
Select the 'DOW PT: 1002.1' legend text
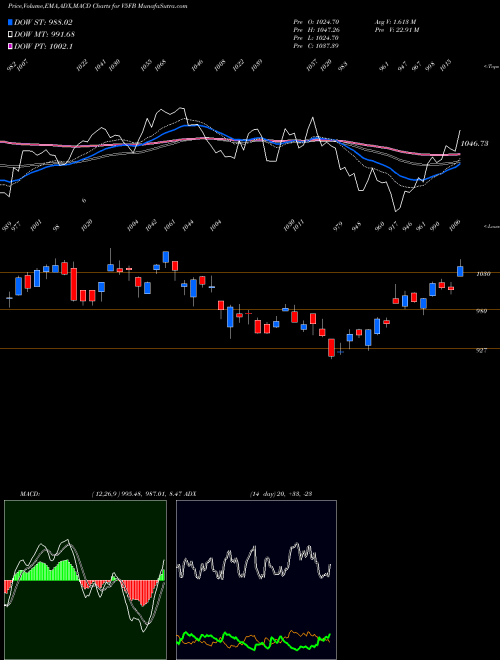point(44,46)
